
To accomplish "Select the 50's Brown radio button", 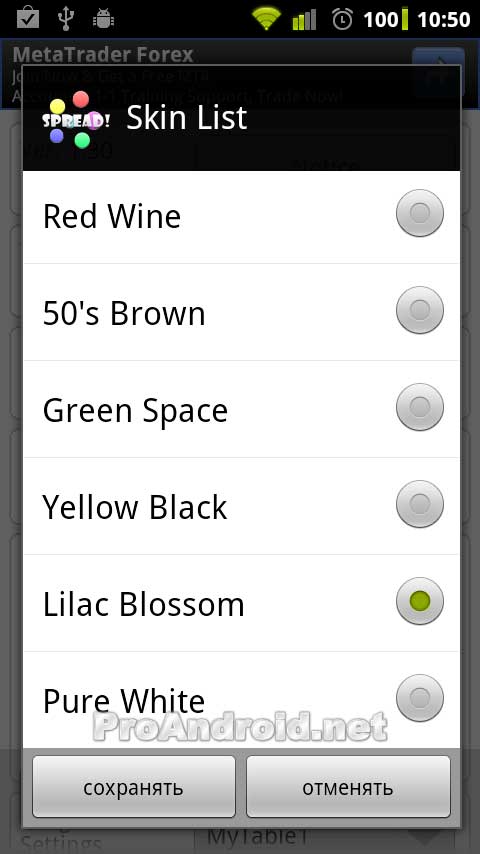I will point(420,310).
